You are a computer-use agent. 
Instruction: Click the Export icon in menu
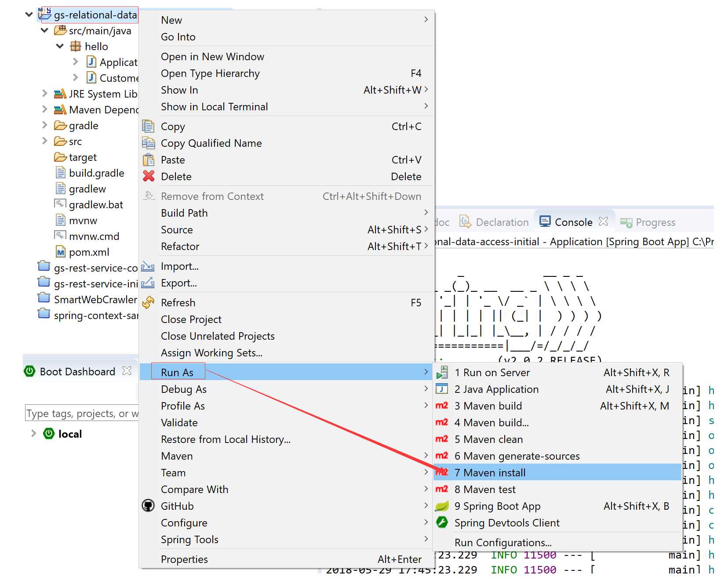pyautogui.click(x=148, y=283)
